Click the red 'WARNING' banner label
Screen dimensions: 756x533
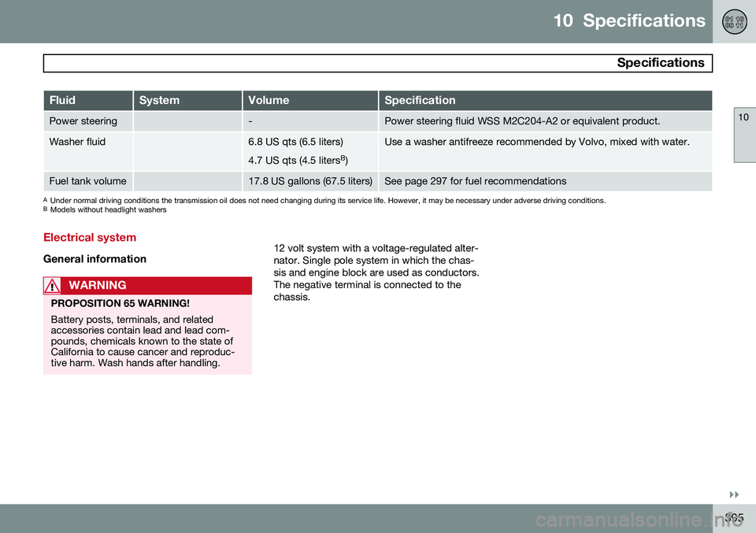pyautogui.click(x=98, y=285)
